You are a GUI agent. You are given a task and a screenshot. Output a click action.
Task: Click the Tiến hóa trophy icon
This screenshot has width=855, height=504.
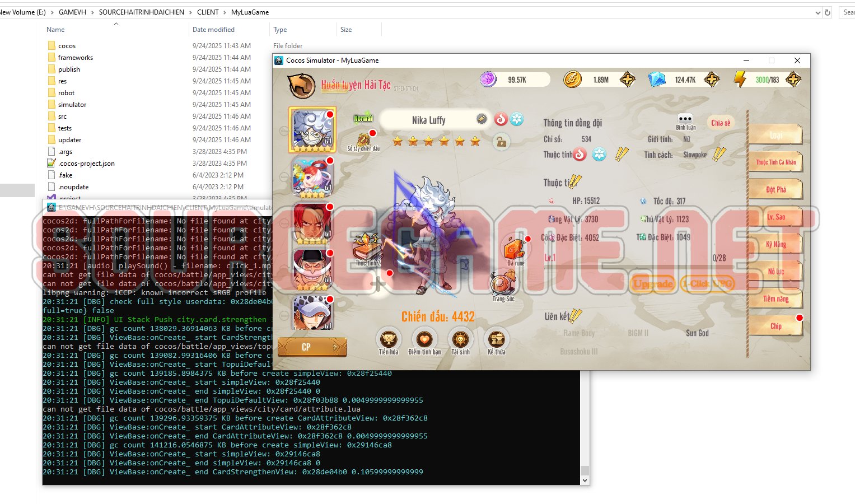[x=388, y=339]
